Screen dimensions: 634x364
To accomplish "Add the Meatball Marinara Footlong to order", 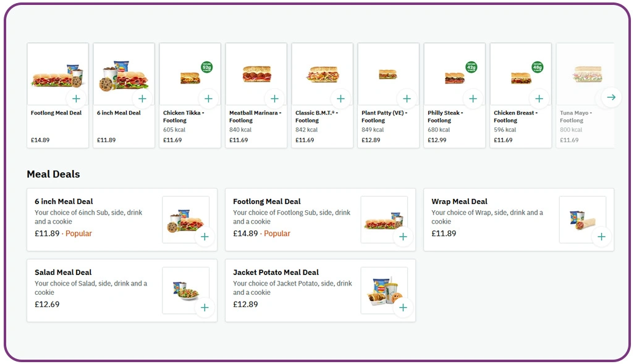I will 274,98.
